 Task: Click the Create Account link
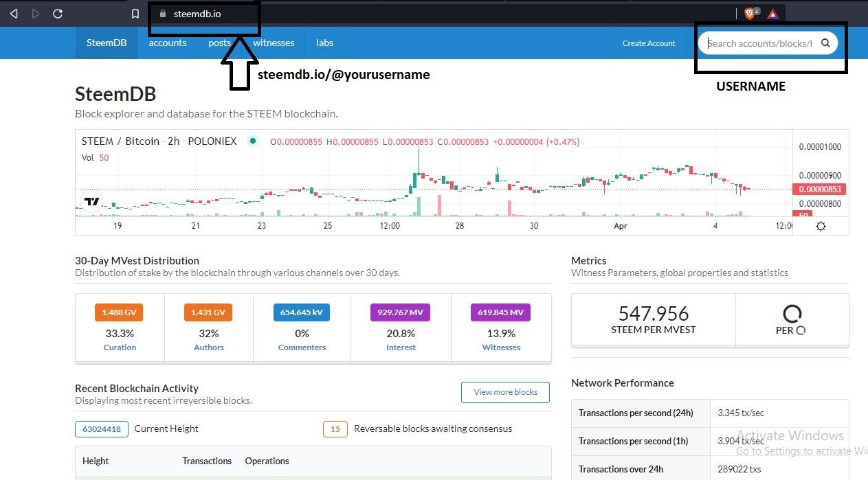[649, 43]
